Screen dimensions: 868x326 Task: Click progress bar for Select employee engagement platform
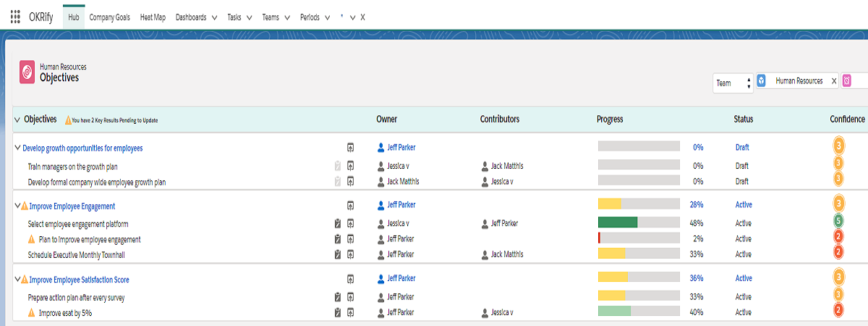[638, 222]
